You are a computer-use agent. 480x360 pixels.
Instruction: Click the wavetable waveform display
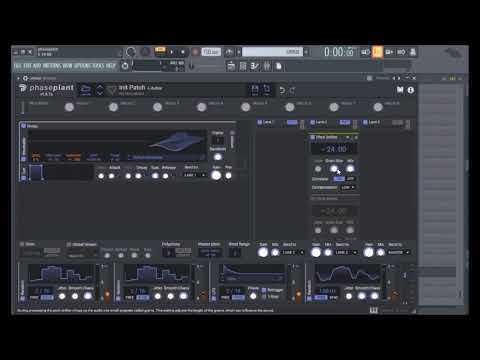click(x=118, y=143)
